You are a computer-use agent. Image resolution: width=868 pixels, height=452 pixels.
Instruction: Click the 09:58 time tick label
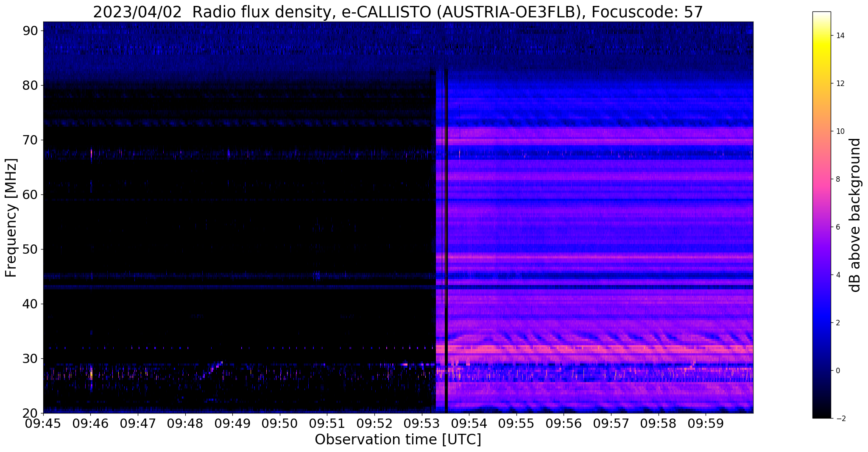point(659,423)
